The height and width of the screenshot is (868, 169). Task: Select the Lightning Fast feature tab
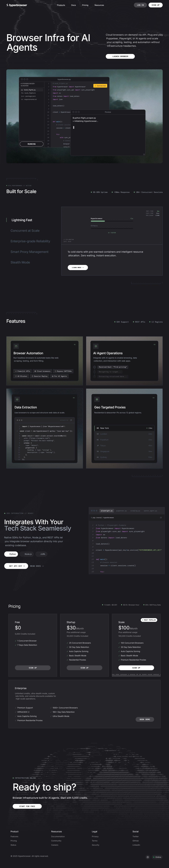pos(22,220)
